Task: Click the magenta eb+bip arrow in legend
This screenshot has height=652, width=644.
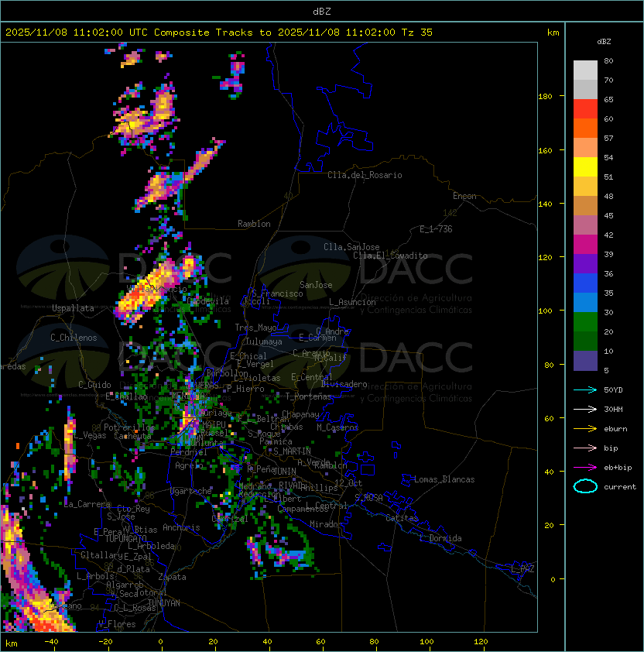Action: click(585, 468)
